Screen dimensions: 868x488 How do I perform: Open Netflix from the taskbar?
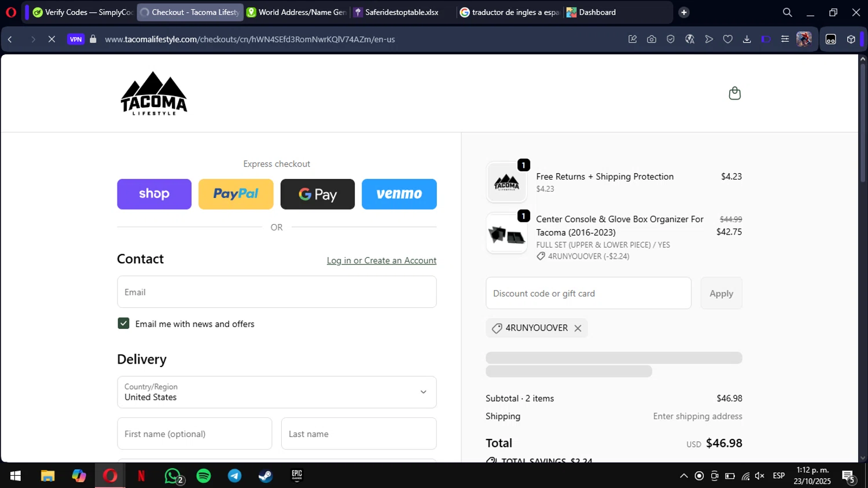tap(141, 476)
